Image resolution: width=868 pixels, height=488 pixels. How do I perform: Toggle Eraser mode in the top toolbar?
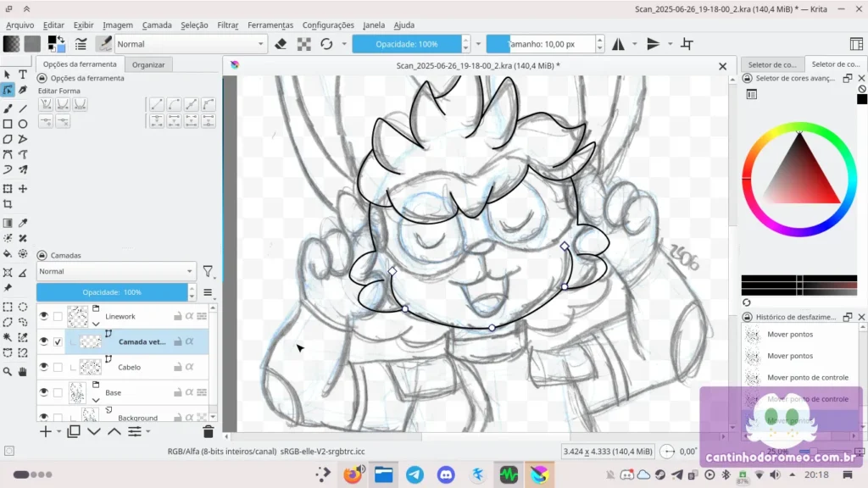point(281,44)
